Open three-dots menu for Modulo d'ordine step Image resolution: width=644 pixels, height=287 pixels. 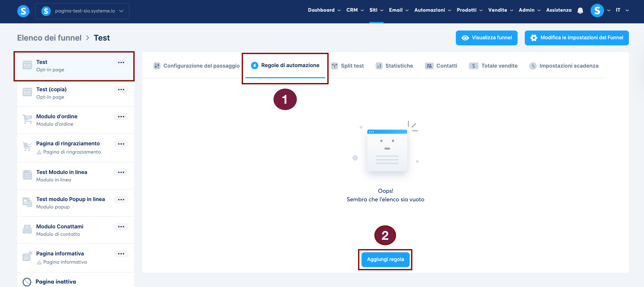pos(121,117)
